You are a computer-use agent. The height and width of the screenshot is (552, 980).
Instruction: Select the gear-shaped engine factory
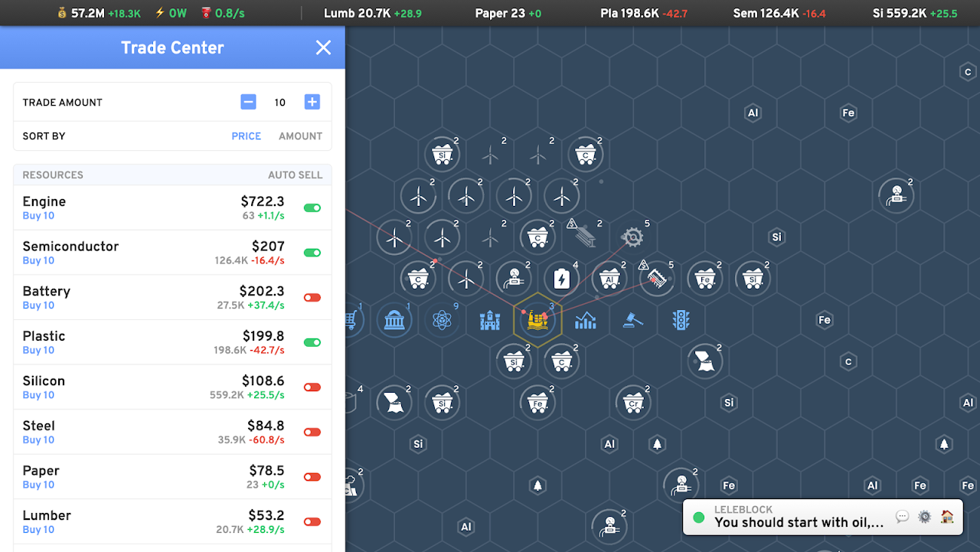pyautogui.click(x=633, y=237)
